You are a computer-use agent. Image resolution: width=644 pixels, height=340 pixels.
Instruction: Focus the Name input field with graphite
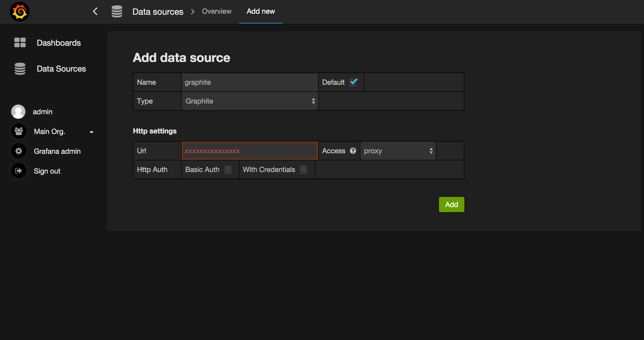pos(250,82)
